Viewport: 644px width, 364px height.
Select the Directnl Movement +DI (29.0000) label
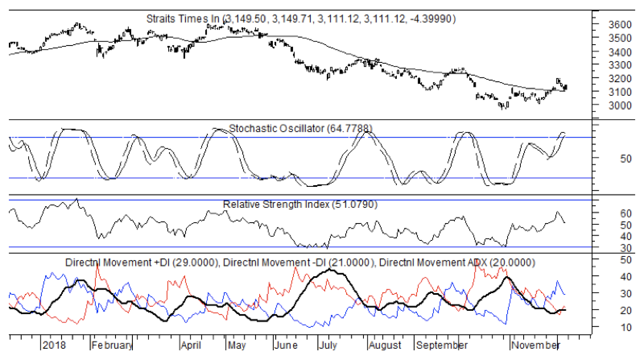tap(142, 263)
